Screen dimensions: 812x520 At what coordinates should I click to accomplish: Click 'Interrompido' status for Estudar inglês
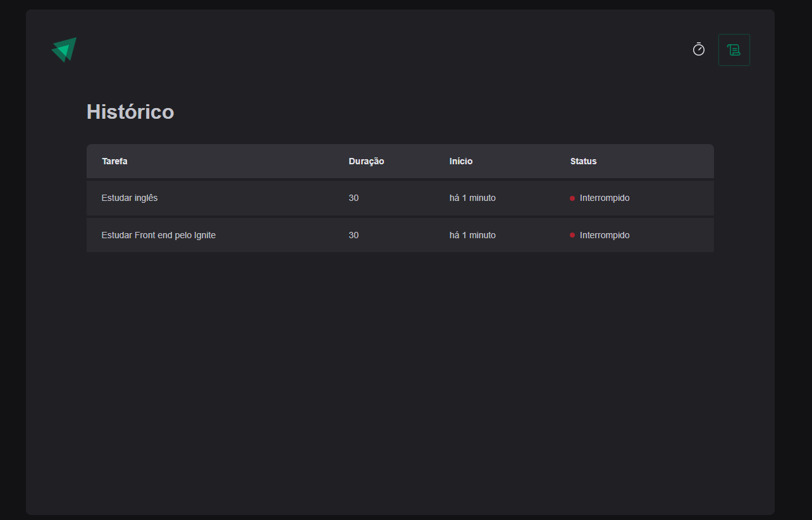click(x=605, y=198)
